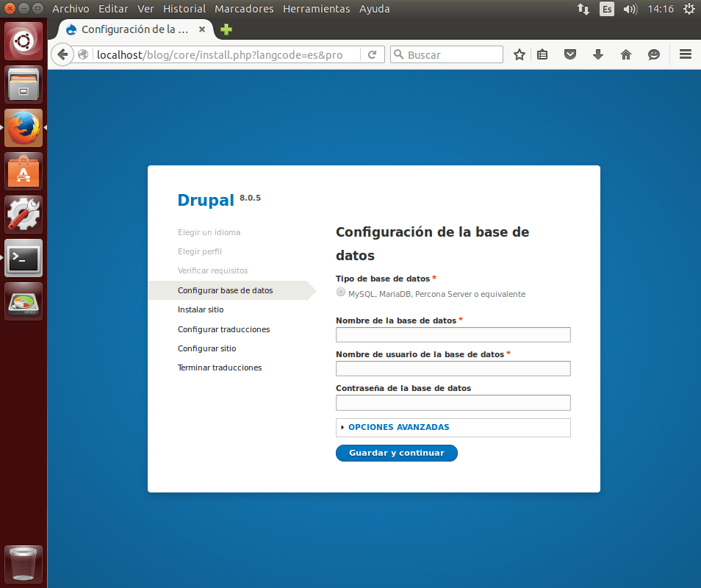Viewport: 701px width, 588px height.
Task: Click the Elegir un idioma step
Action: click(209, 232)
